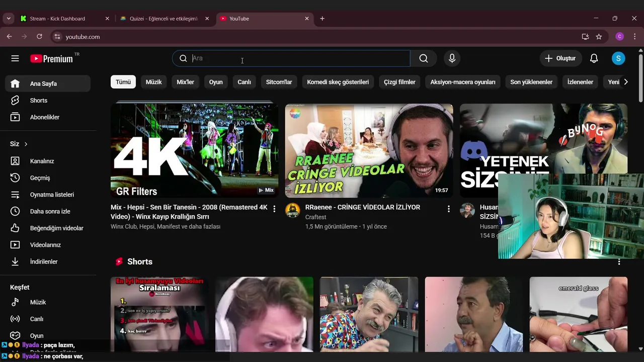Open Shorts shelf options menu

pos(619,261)
